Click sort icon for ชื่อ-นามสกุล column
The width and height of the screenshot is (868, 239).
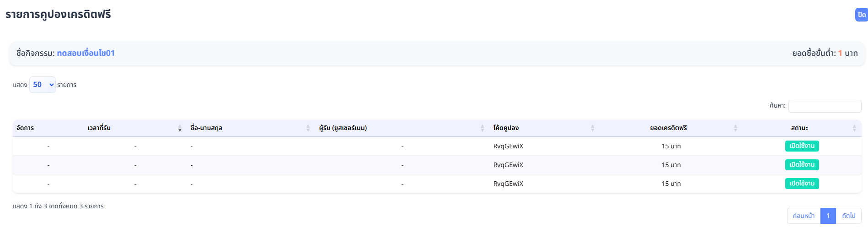pyautogui.click(x=308, y=128)
